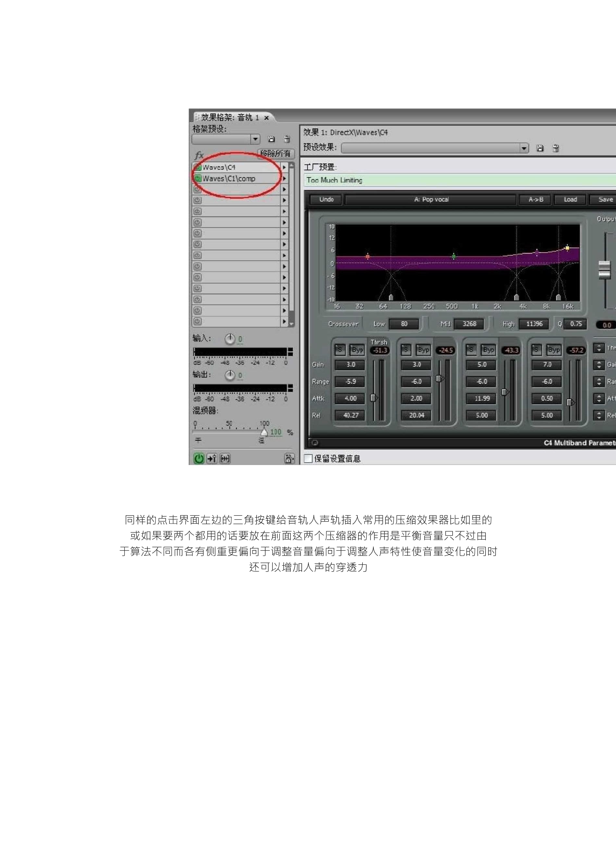The image size is (616, 855).
Task: Click the delete rack preset trash icon
Action: pos(287,139)
